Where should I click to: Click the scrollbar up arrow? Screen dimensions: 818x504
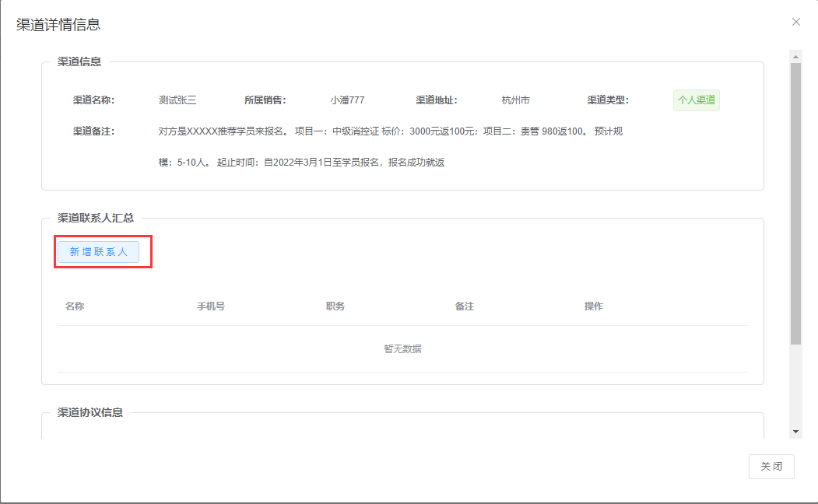coord(795,57)
